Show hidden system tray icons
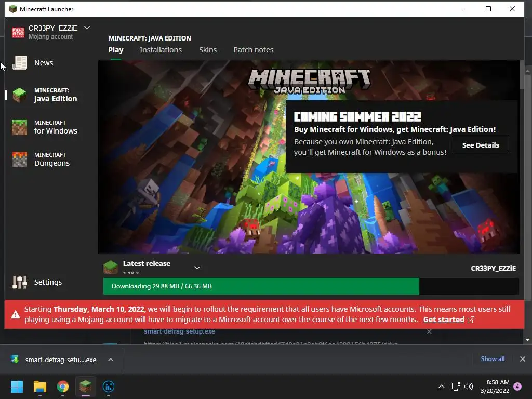The height and width of the screenshot is (399, 532). coord(442,387)
